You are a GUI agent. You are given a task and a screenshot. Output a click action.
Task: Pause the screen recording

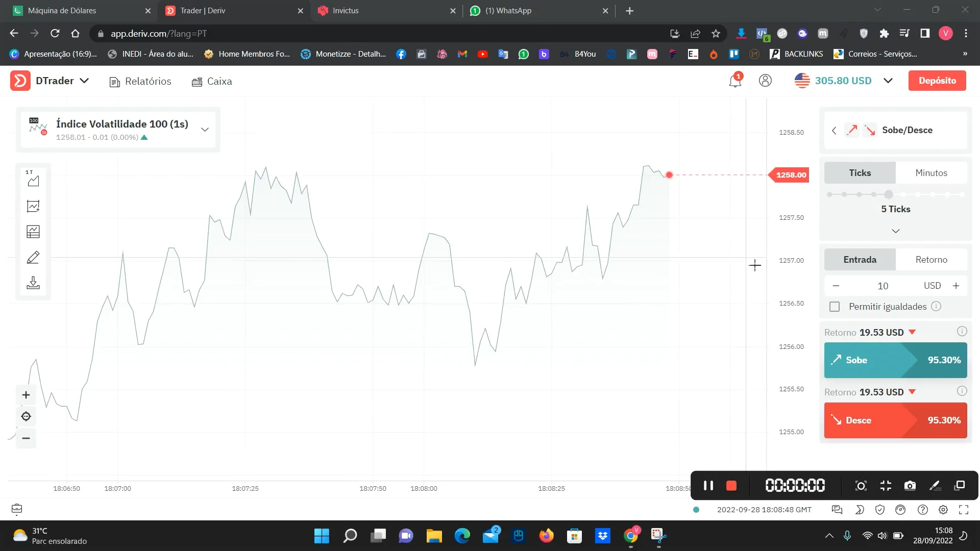click(x=708, y=486)
